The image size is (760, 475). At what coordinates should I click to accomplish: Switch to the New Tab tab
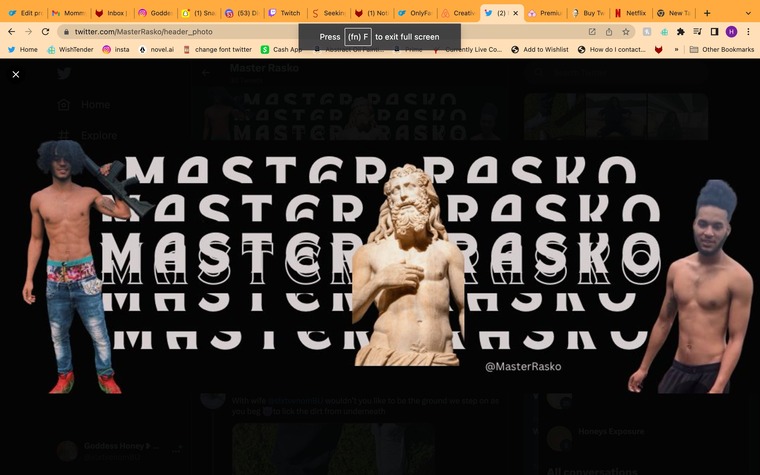[674, 13]
